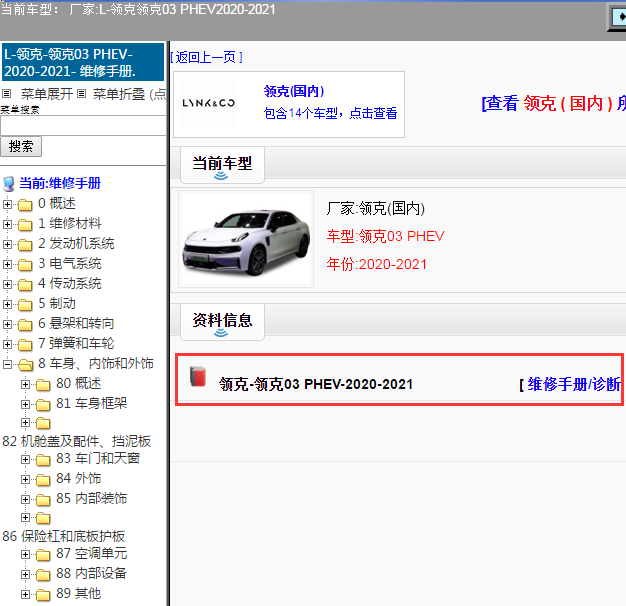Click folder icon for 89 其他
The height and width of the screenshot is (606, 626).
(x=43, y=595)
